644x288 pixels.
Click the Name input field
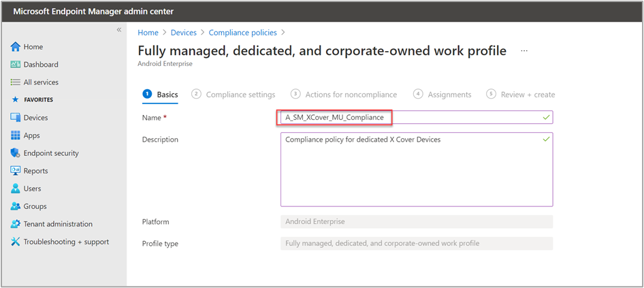click(417, 117)
